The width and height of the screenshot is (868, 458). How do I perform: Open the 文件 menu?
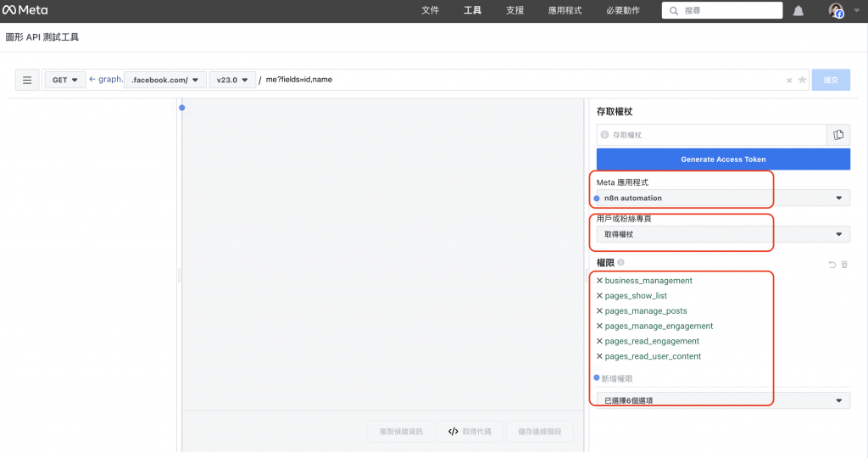[x=430, y=10]
